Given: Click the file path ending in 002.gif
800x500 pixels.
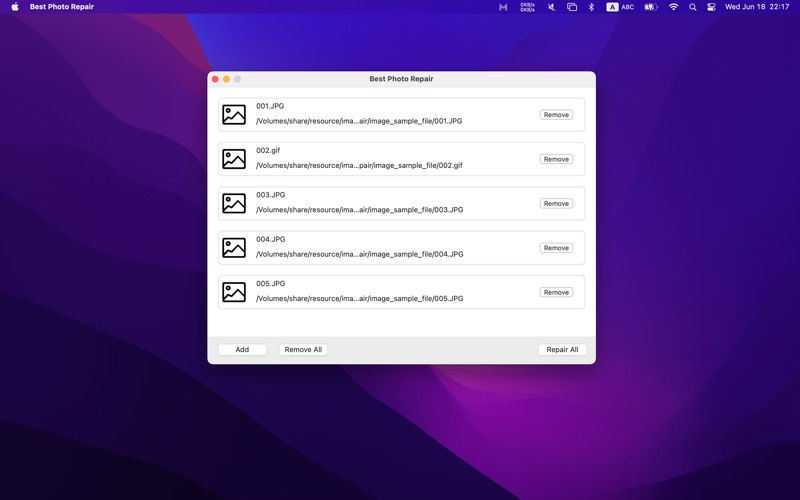Looking at the screenshot, I should pos(359,166).
